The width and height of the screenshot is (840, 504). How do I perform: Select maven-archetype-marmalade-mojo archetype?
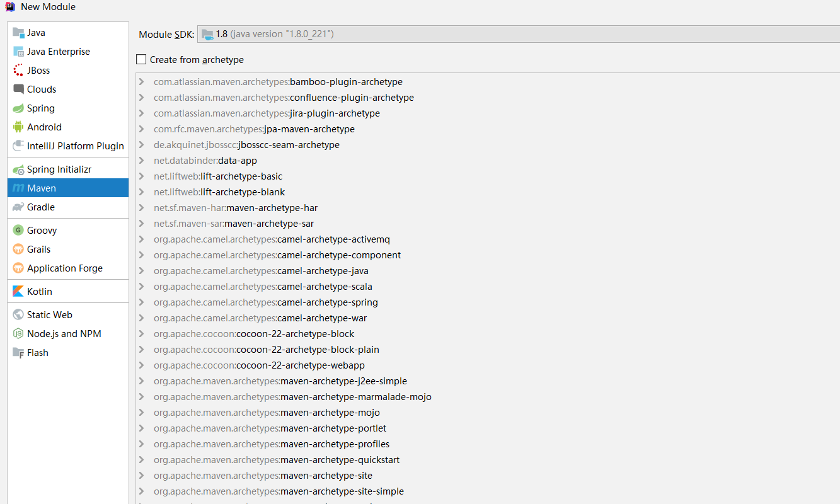pyautogui.click(x=292, y=397)
